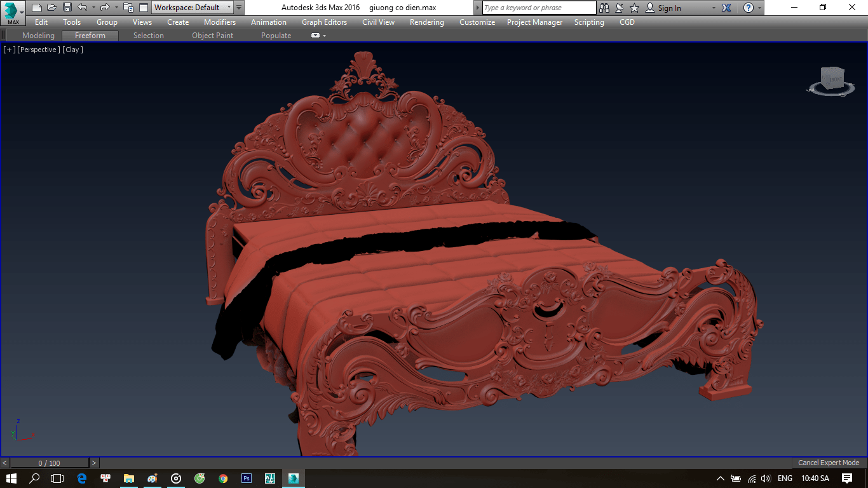Switch to the Object Paint ribbon tab

point(212,36)
